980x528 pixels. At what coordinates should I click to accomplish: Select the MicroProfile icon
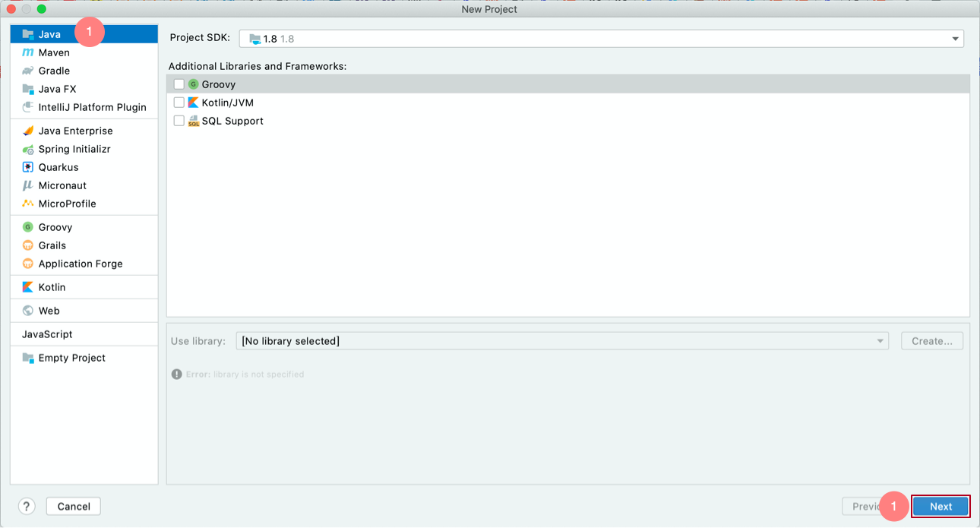(x=28, y=204)
